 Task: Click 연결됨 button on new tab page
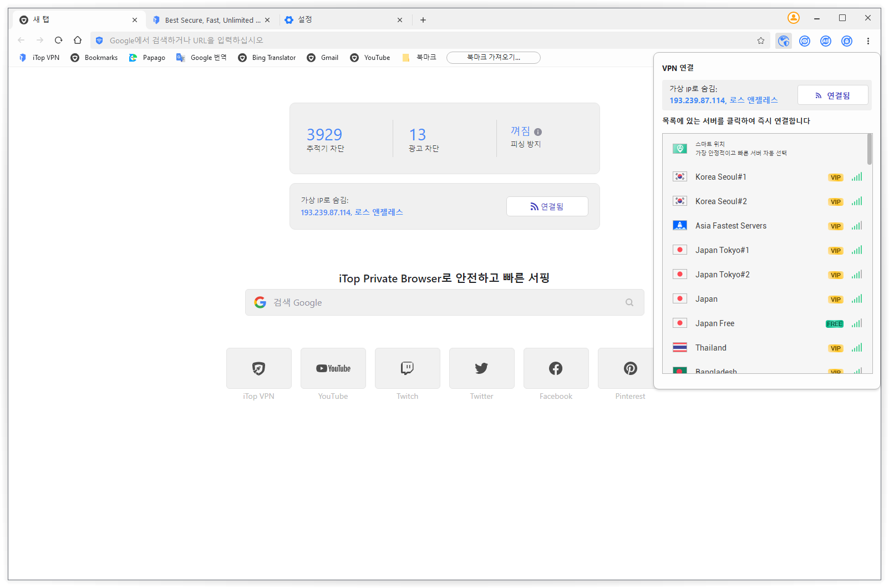[547, 206]
